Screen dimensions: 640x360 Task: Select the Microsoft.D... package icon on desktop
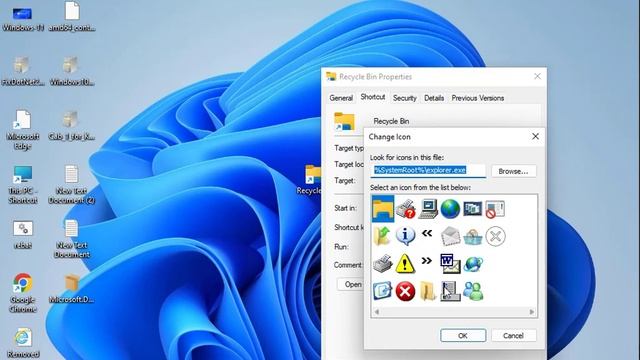tap(71, 289)
